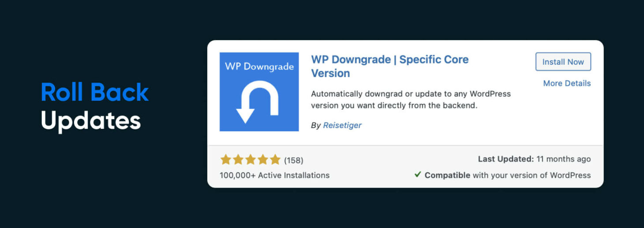Click the plugin description paragraph
644x228 pixels.
coord(410,100)
